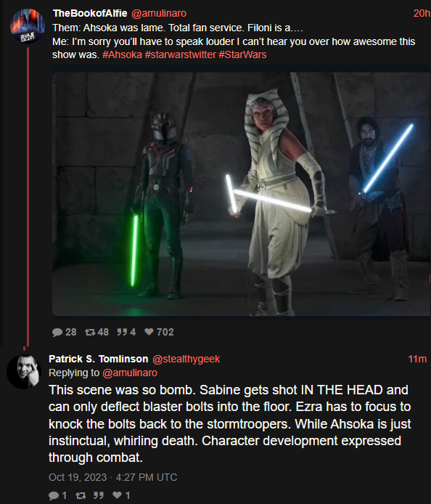Viewport: 431px width, 504px height.
Task: Click the 20h timestamp link
Action: pyautogui.click(x=422, y=13)
